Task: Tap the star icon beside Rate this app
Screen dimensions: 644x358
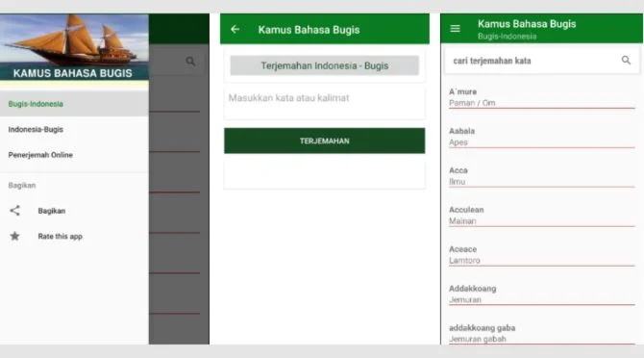Action: pyautogui.click(x=14, y=236)
